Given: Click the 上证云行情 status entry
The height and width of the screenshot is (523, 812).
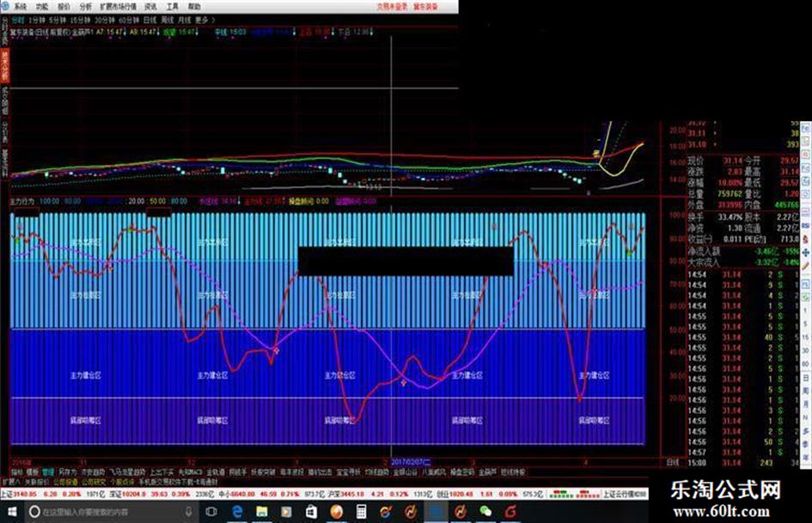Looking at the screenshot, I should coord(625,495).
